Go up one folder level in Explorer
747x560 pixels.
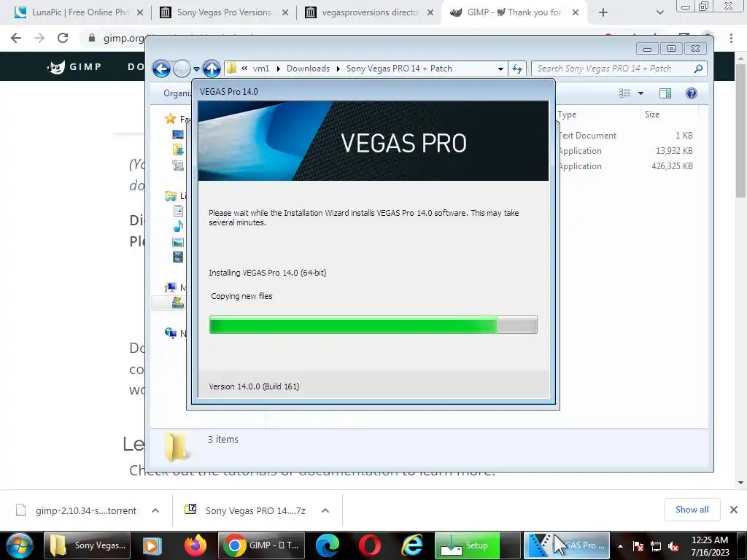coord(212,69)
